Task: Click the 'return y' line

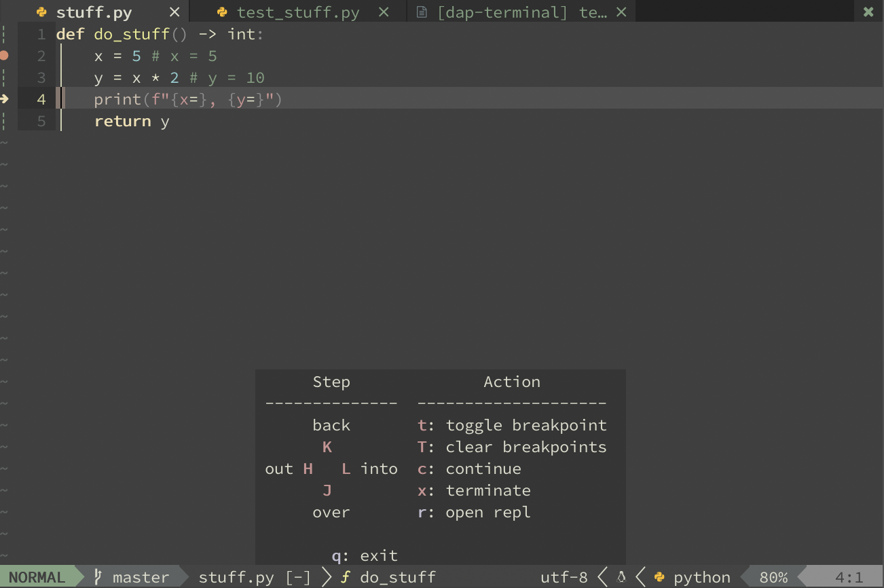Action: (132, 121)
